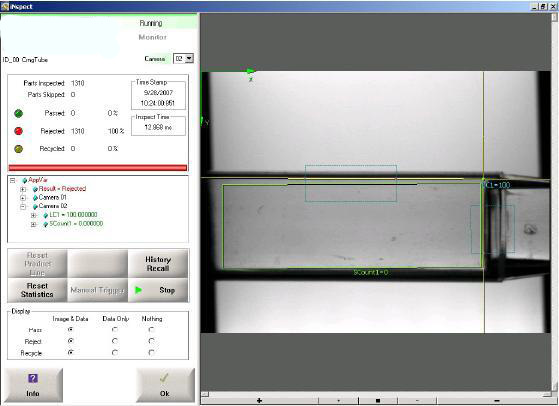
Task: Click the Inspect Time value field
Action: [158, 127]
